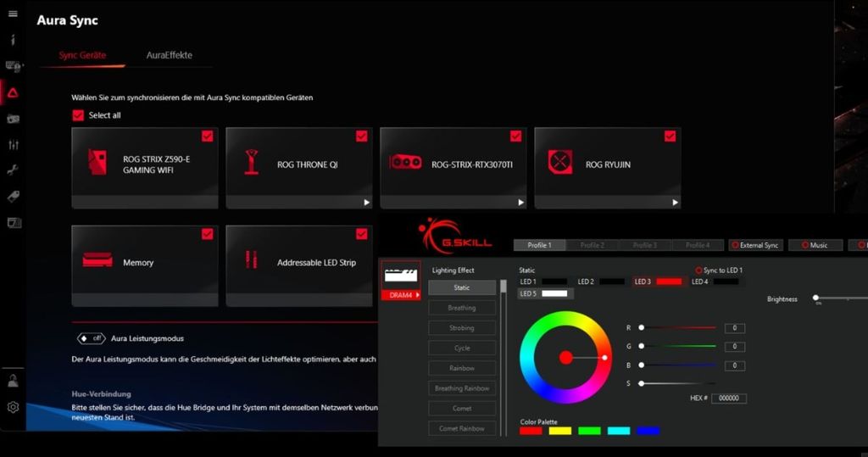Choose the Strobing lighting effect
The image size is (868, 457).
(x=462, y=328)
